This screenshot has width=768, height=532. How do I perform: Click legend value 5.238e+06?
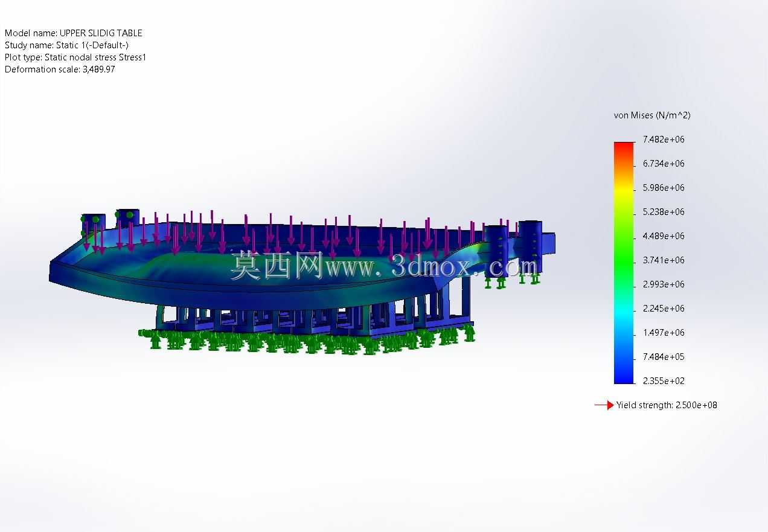point(664,212)
